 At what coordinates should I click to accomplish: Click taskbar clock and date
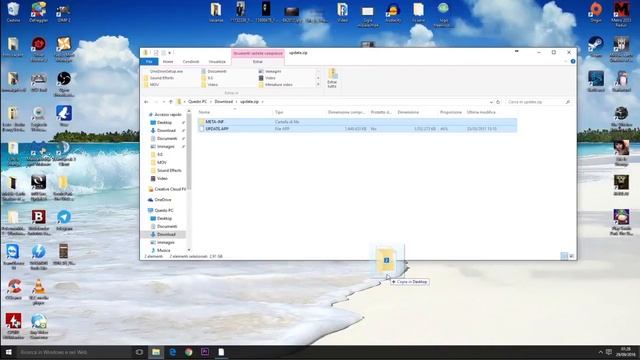[625, 352]
